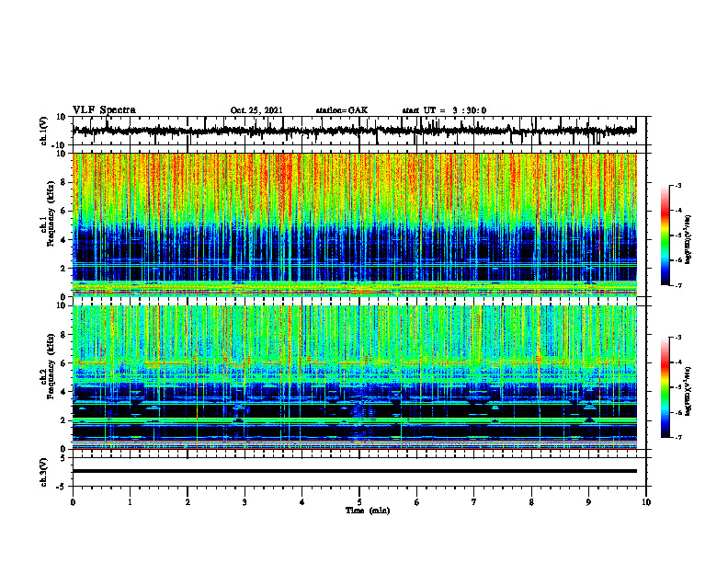
Task: Click time axis tick label "10"
Action: 646,502
